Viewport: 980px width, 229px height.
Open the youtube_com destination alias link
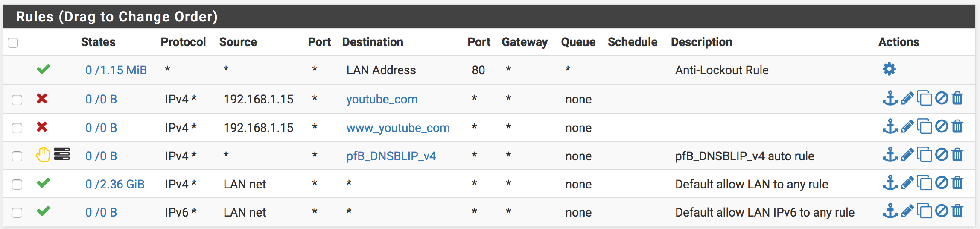pos(382,100)
